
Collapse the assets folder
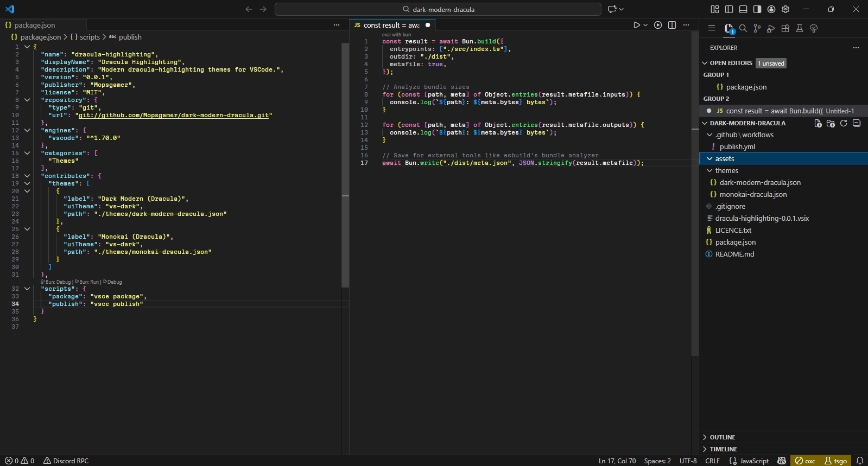coord(709,158)
